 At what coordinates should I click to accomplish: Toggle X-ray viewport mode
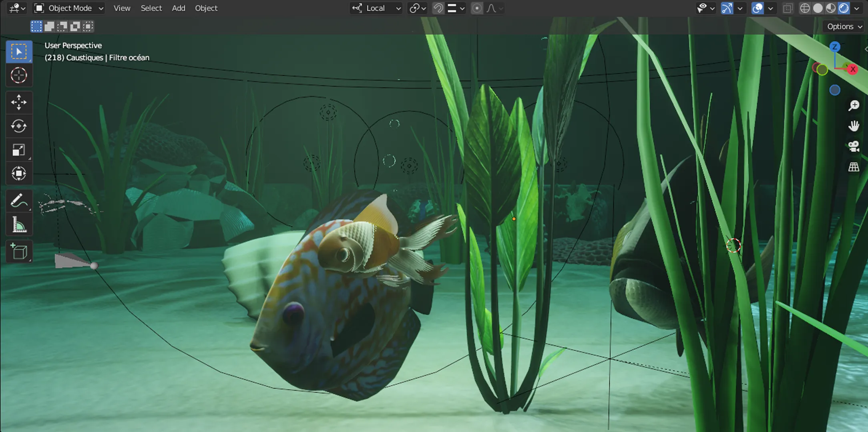787,8
